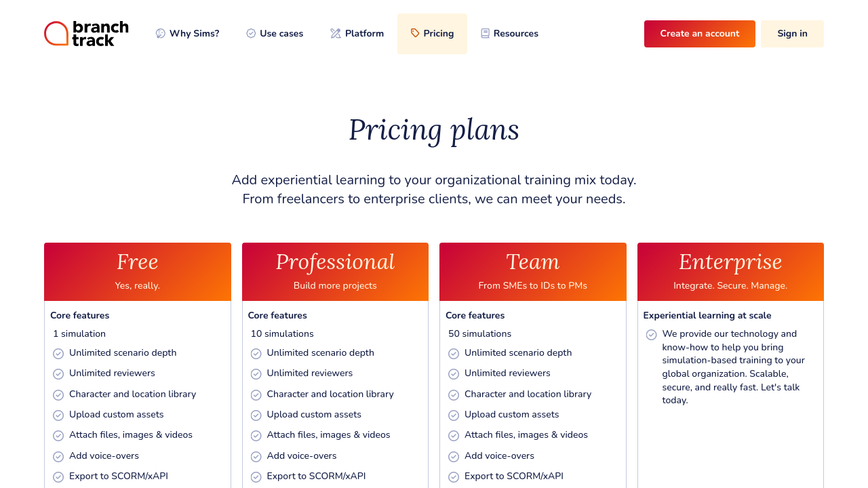Viewport: 868px width, 488px height.
Task: Go to the Use cases menu item
Action: 275,34
